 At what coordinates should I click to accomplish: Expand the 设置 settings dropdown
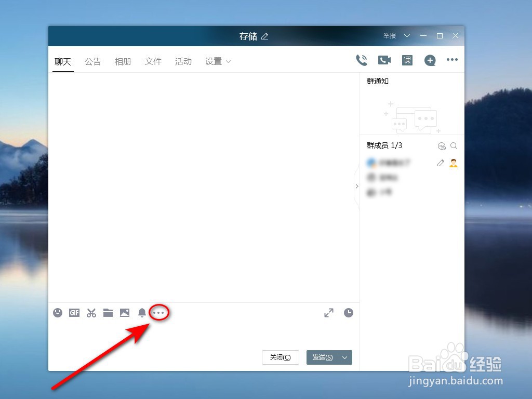[217, 61]
